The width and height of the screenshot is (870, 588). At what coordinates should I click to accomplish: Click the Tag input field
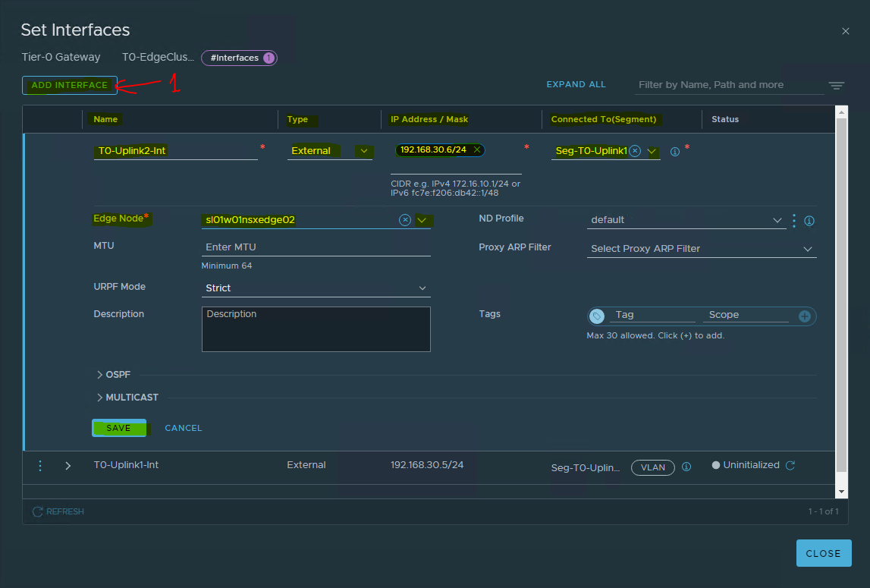(x=652, y=315)
